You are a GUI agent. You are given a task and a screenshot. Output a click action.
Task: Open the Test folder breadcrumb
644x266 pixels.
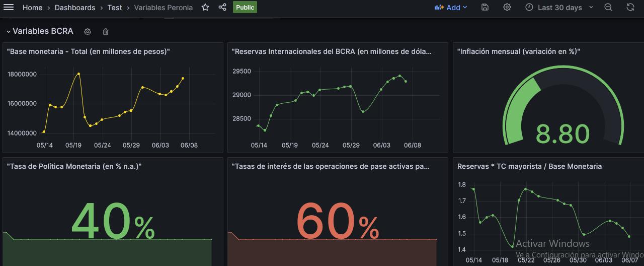(x=115, y=8)
